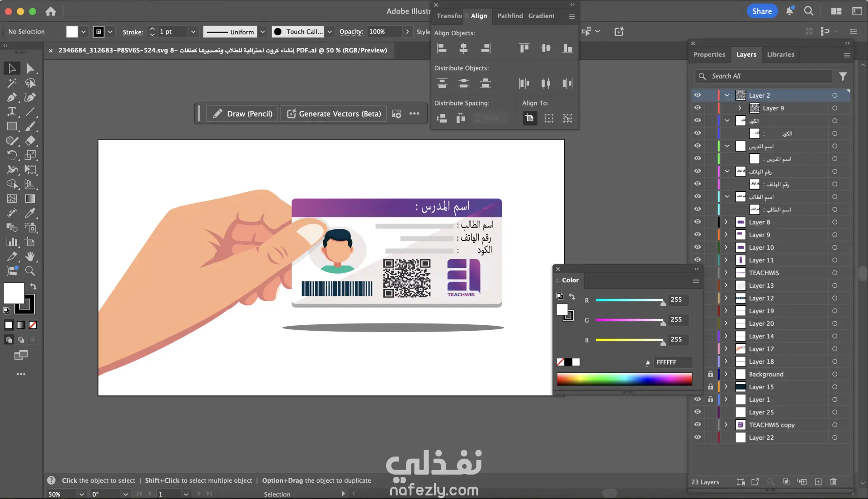Select the Type tool

[12, 112]
